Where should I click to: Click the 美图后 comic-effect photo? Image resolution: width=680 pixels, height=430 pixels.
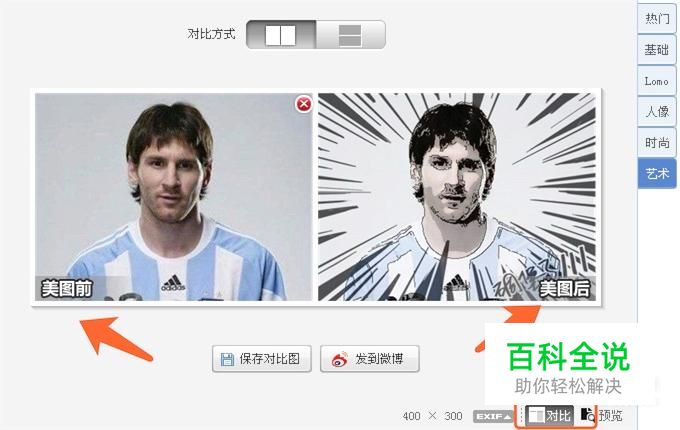[457, 197]
